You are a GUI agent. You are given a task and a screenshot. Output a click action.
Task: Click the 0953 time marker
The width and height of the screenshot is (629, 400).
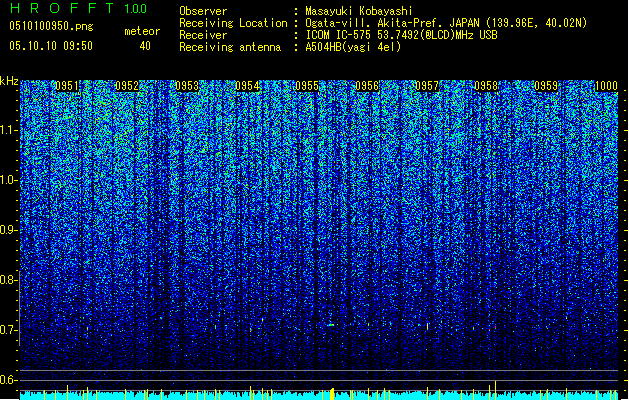(187, 86)
